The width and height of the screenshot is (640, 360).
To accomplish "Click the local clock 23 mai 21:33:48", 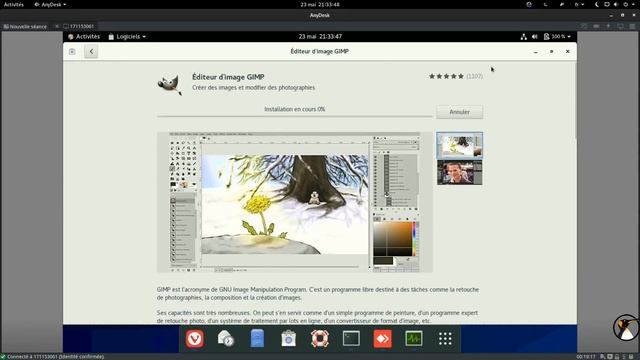I will click(x=320, y=4).
